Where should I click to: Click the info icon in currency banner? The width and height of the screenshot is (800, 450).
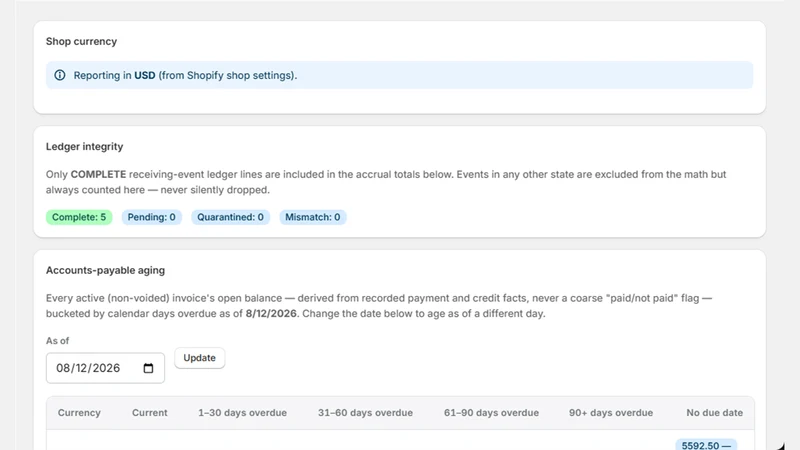click(x=60, y=75)
